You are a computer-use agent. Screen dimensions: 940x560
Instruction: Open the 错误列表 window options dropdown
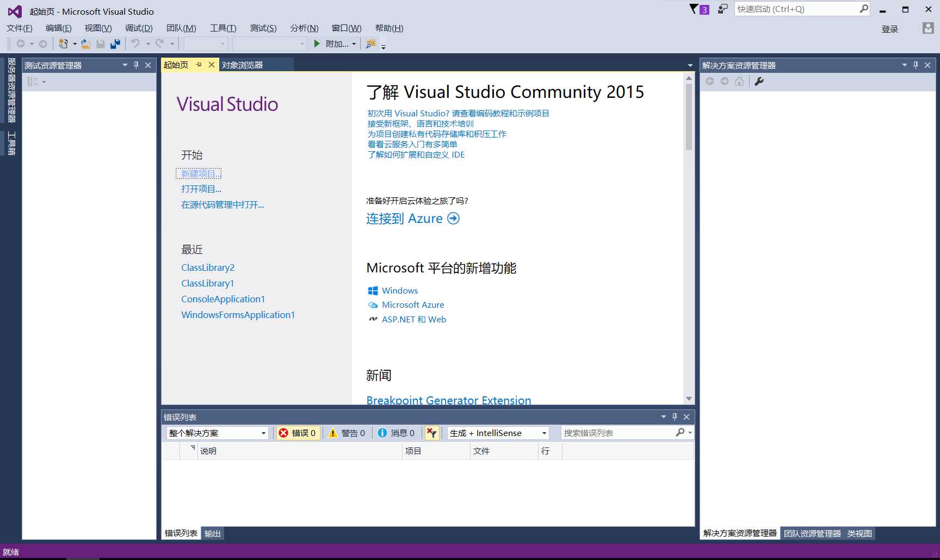[x=664, y=416]
